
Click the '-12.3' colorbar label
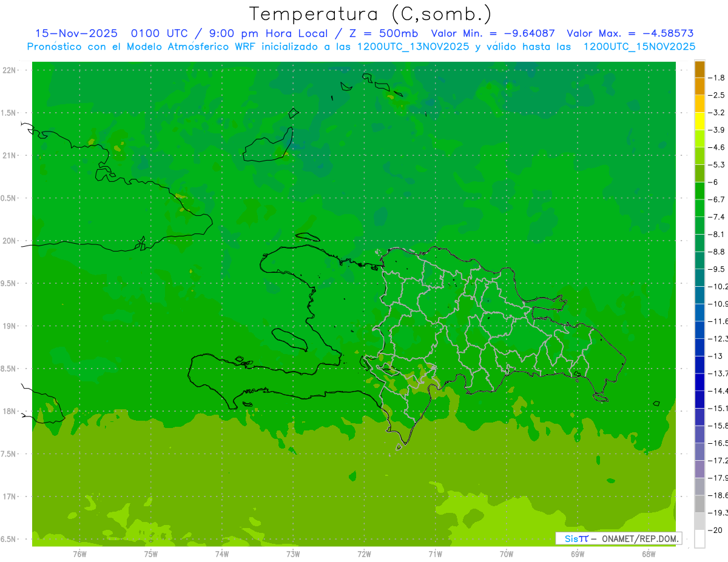(719, 338)
